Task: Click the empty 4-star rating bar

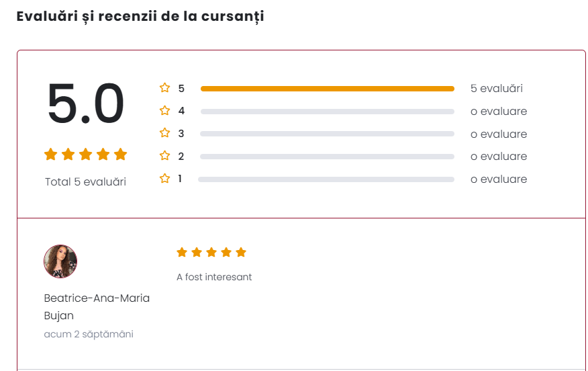Action: pyautogui.click(x=327, y=112)
